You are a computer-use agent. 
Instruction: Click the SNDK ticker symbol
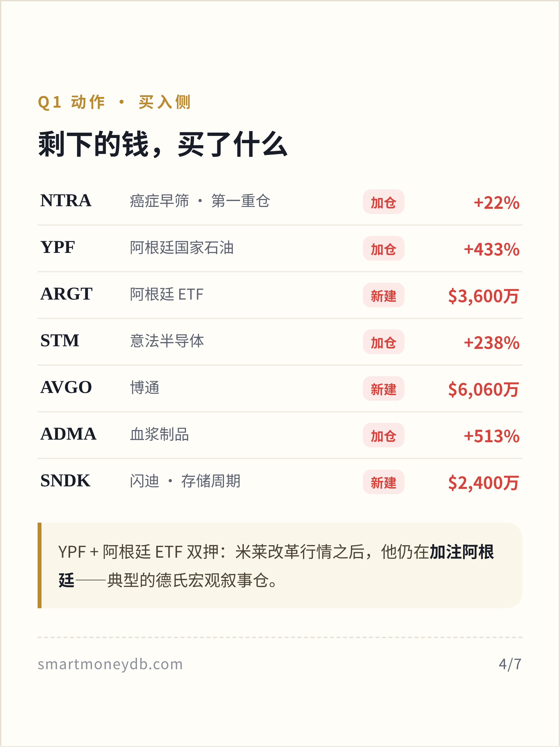click(x=66, y=481)
